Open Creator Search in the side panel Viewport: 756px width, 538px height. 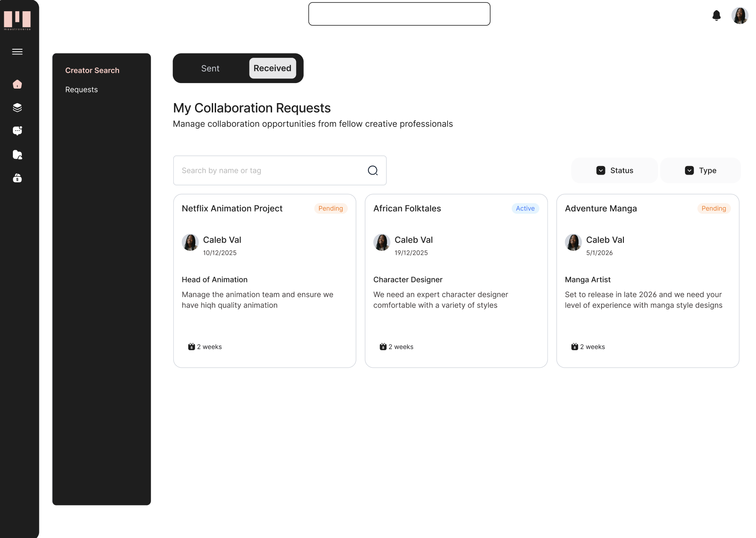click(x=92, y=70)
